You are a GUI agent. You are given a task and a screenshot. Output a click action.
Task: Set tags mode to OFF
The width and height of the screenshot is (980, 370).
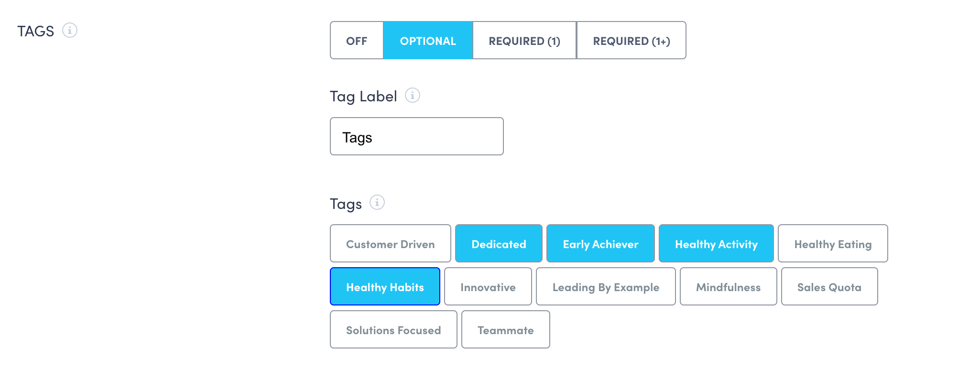(357, 41)
